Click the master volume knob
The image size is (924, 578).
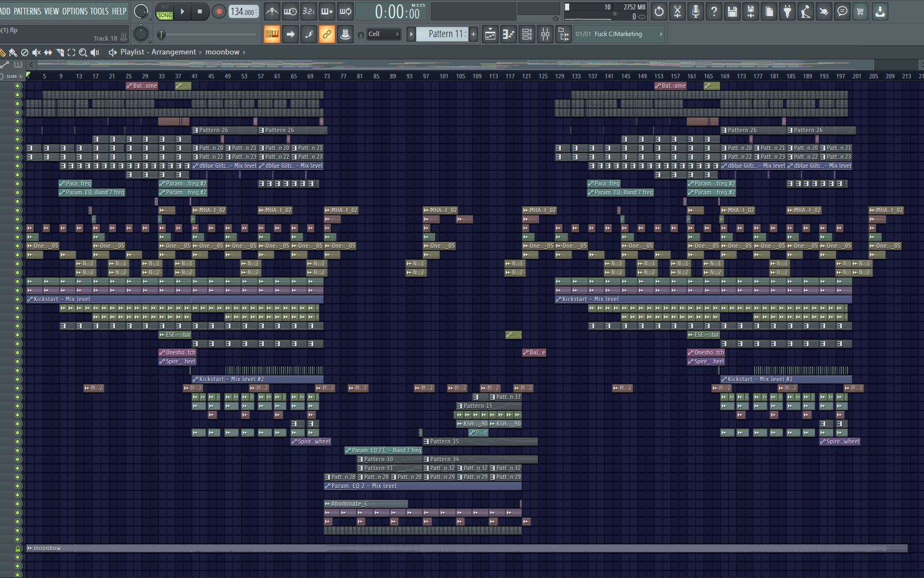[x=141, y=11]
